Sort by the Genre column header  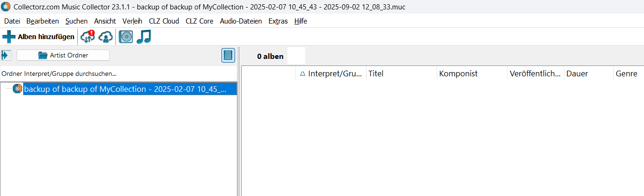pyautogui.click(x=626, y=73)
